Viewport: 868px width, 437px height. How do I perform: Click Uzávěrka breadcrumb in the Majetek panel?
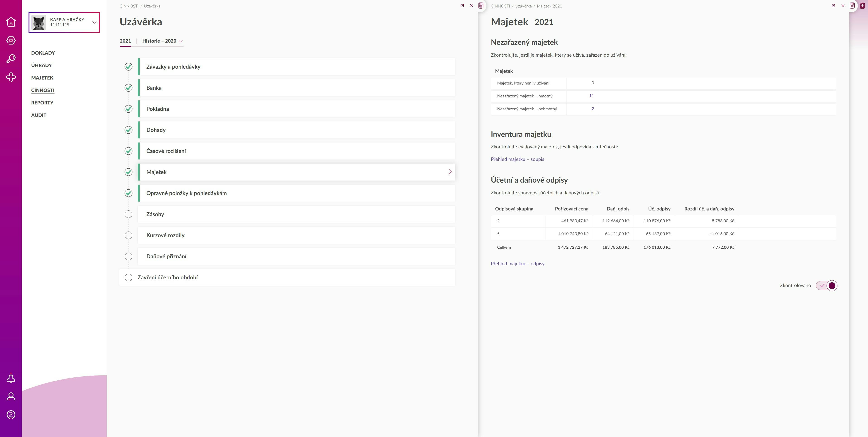(523, 6)
